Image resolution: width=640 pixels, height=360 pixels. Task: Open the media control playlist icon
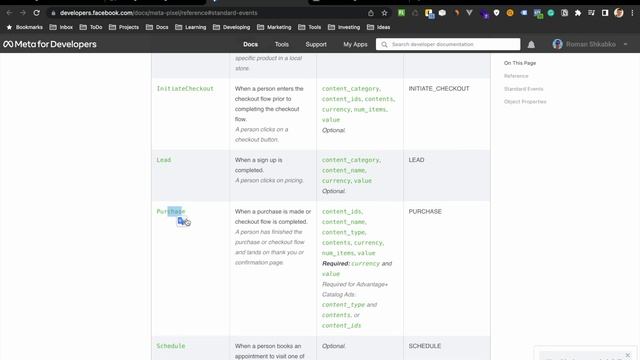tap(591, 13)
